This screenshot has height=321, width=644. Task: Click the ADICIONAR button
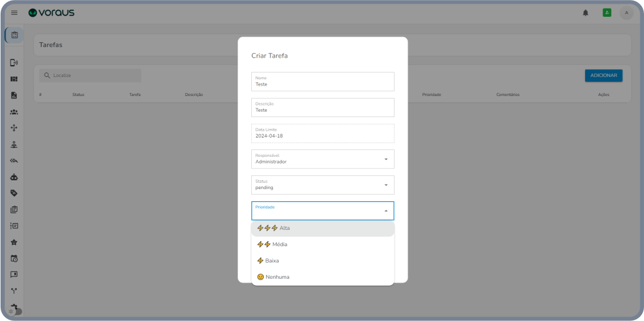coord(603,76)
